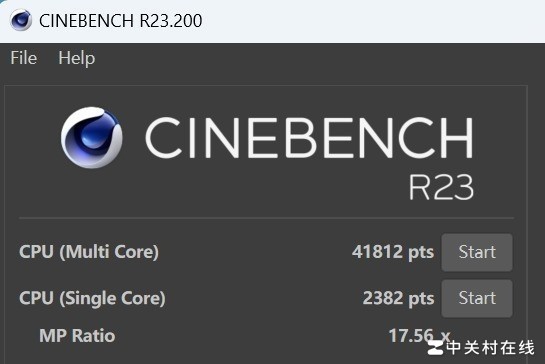This screenshot has height=364, width=545.
Task: Open the Help menu
Action: pos(76,58)
